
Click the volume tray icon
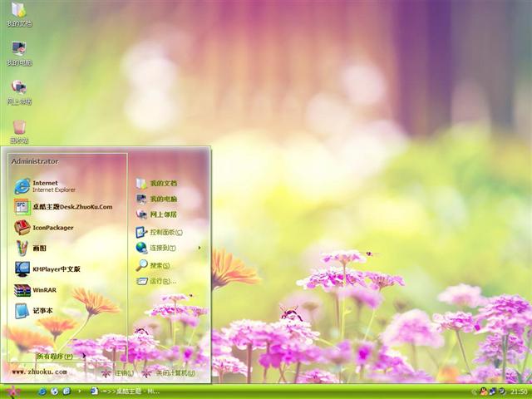502,392
